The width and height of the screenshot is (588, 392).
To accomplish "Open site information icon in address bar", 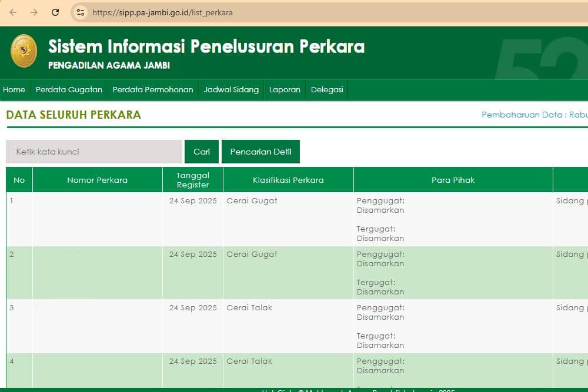I will point(79,11).
